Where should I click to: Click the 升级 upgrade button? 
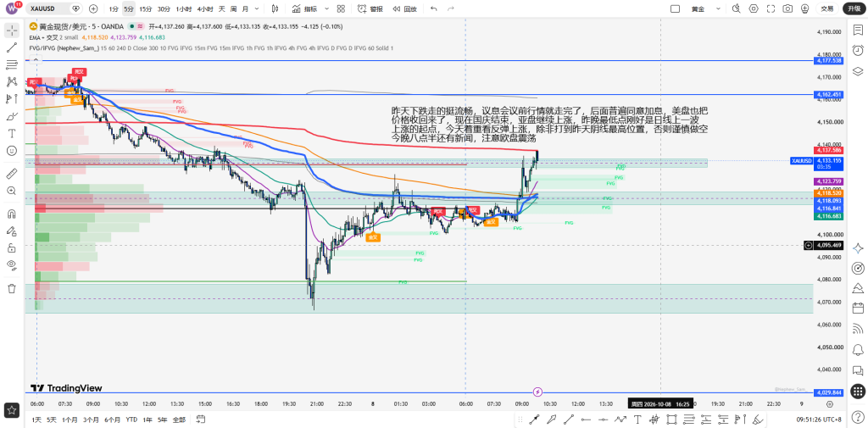(x=853, y=8)
